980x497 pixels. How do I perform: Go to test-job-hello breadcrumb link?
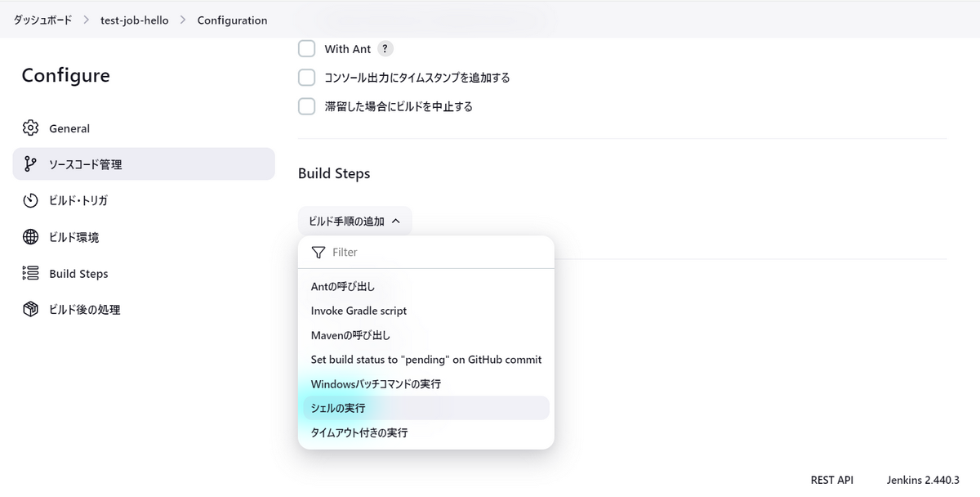point(135,20)
